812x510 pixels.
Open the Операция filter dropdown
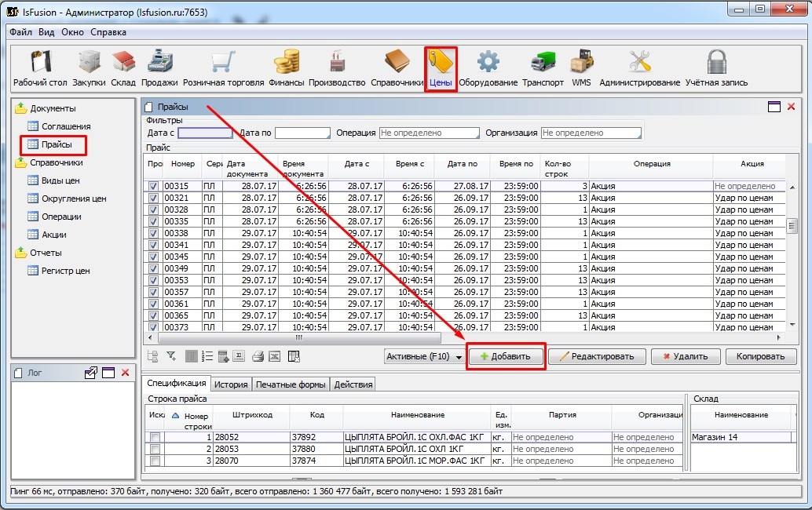pos(429,133)
